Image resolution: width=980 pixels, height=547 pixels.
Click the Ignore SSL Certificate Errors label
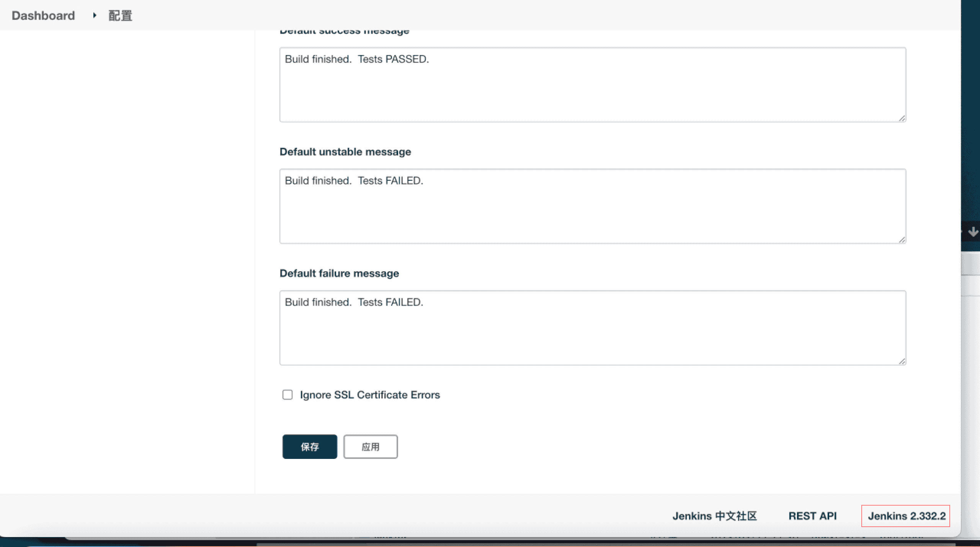pos(369,395)
